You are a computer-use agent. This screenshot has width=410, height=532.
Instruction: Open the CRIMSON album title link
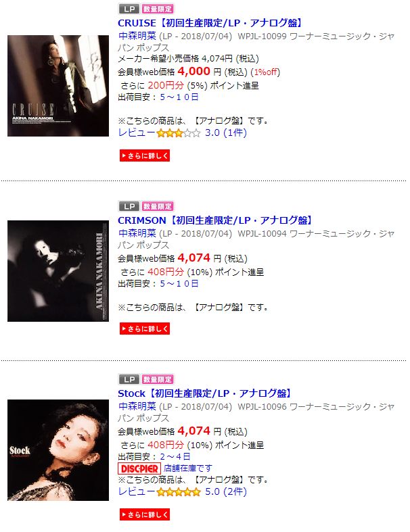pos(215,220)
